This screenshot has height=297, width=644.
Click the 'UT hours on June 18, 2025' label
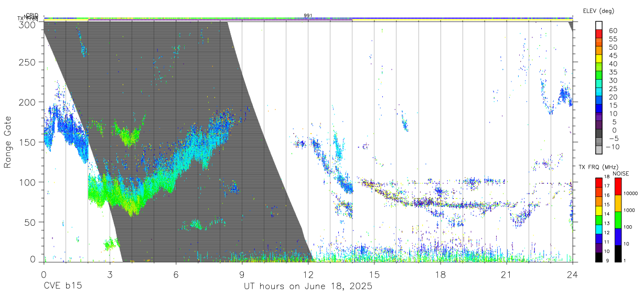308,287
